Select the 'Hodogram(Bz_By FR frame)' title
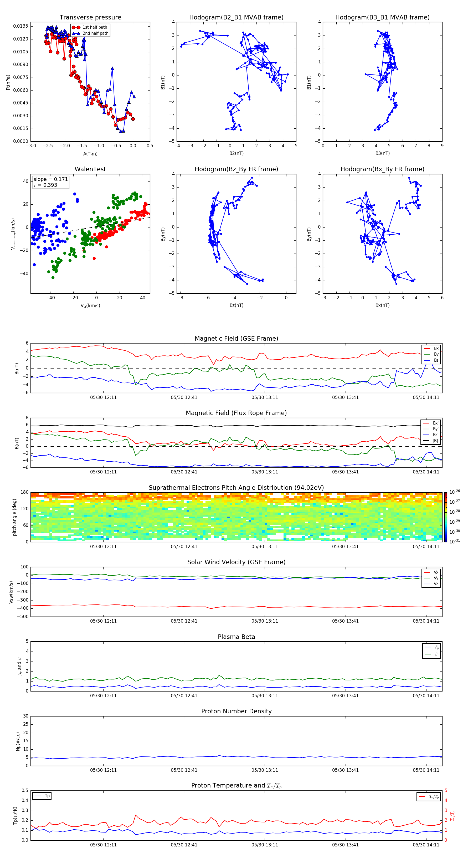 pos(236,169)
